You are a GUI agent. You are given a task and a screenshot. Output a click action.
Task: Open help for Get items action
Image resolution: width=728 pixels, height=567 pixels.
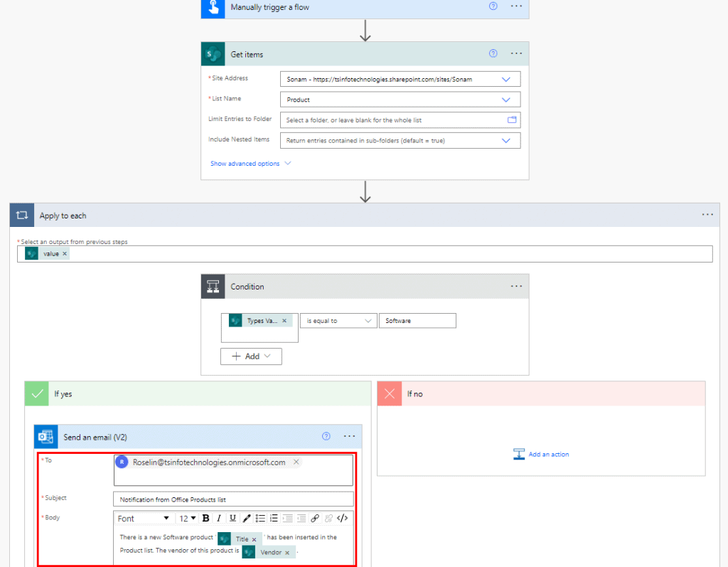[493, 53]
